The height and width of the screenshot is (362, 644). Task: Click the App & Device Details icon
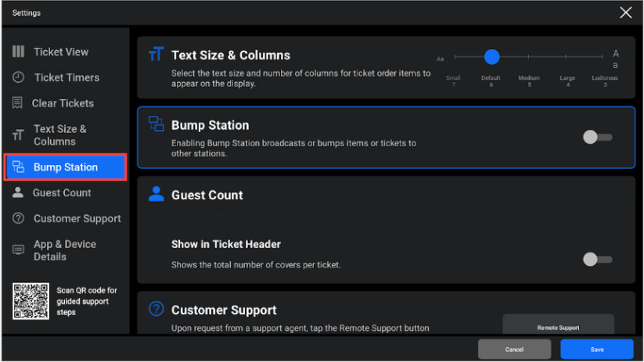pos(18,250)
